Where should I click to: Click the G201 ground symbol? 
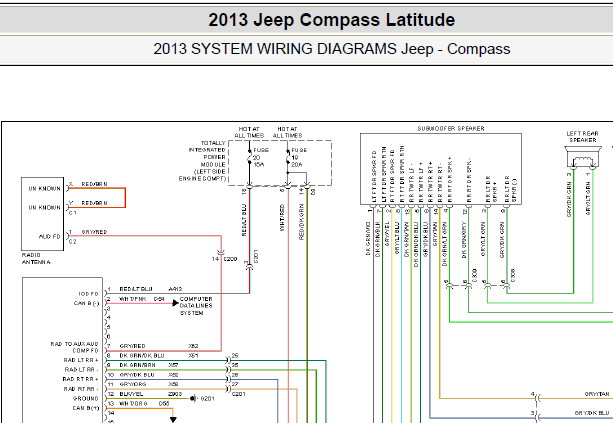(x=193, y=398)
